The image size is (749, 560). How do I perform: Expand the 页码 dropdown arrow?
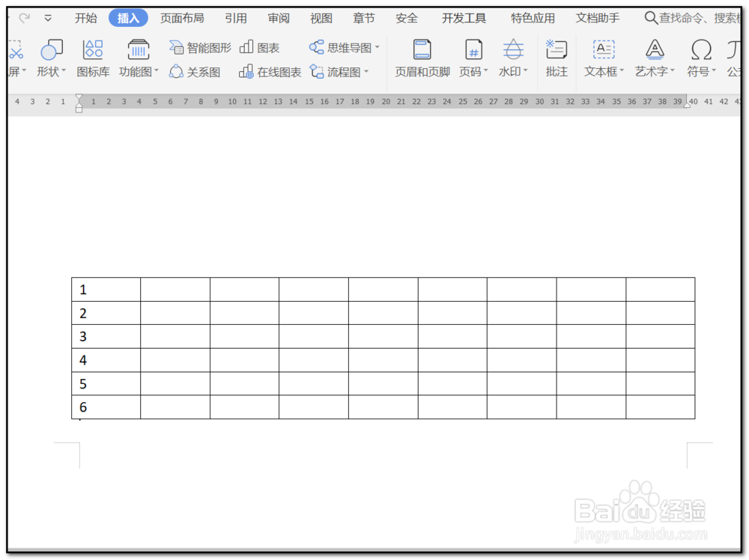pyautogui.click(x=486, y=70)
